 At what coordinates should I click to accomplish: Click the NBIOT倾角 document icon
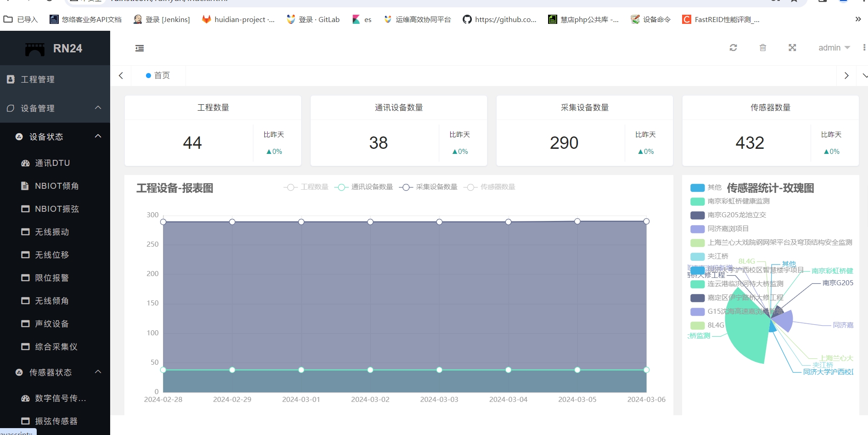coord(25,186)
